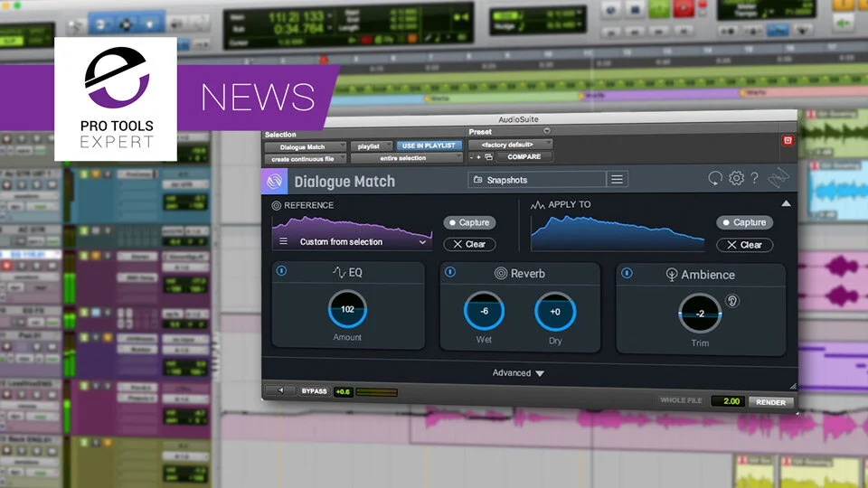Click the Snapshots field
868x488 pixels.
[x=537, y=180]
